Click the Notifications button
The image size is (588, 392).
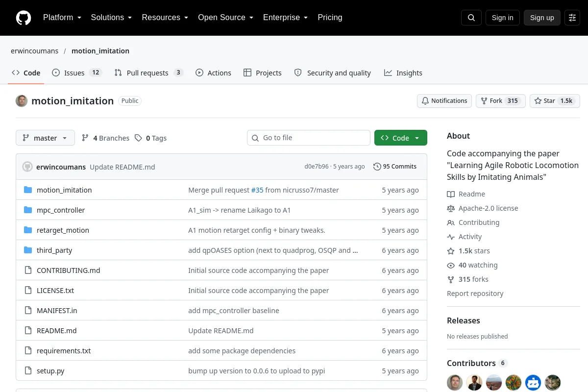tap(444, 101)
